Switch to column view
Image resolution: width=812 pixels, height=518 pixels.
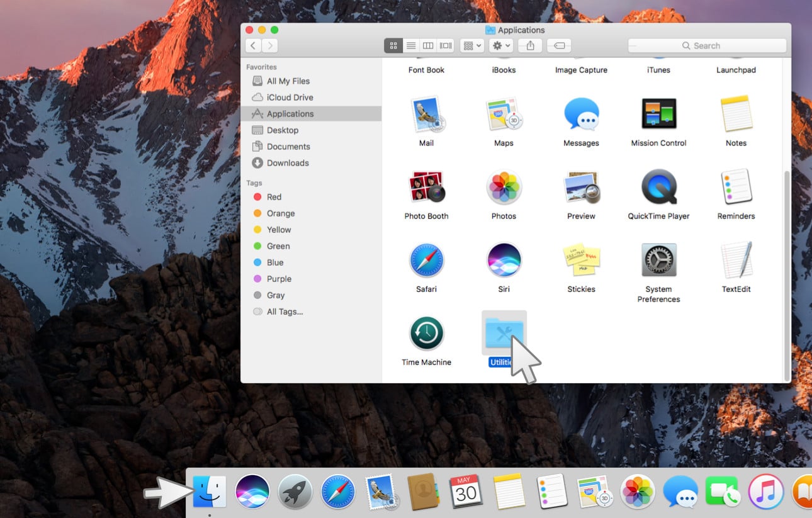point(428,45)
